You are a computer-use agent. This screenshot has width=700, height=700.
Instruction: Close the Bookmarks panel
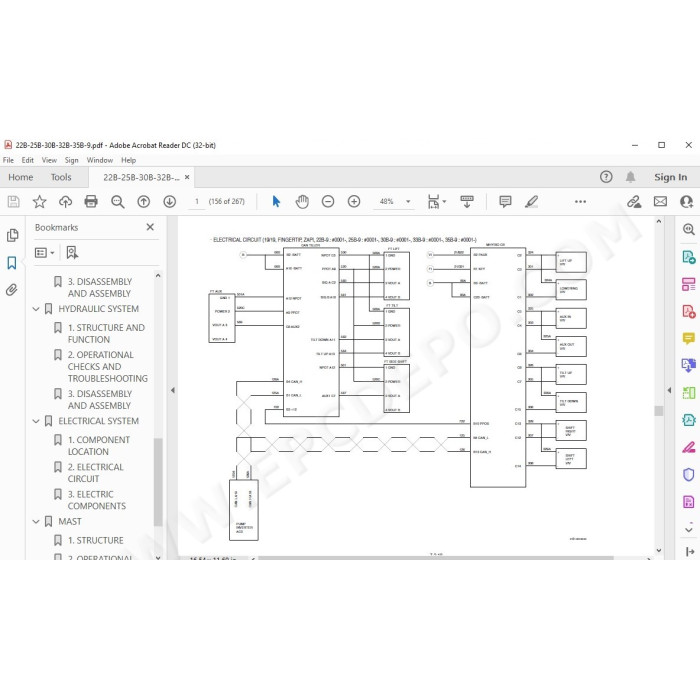[150, 227]
